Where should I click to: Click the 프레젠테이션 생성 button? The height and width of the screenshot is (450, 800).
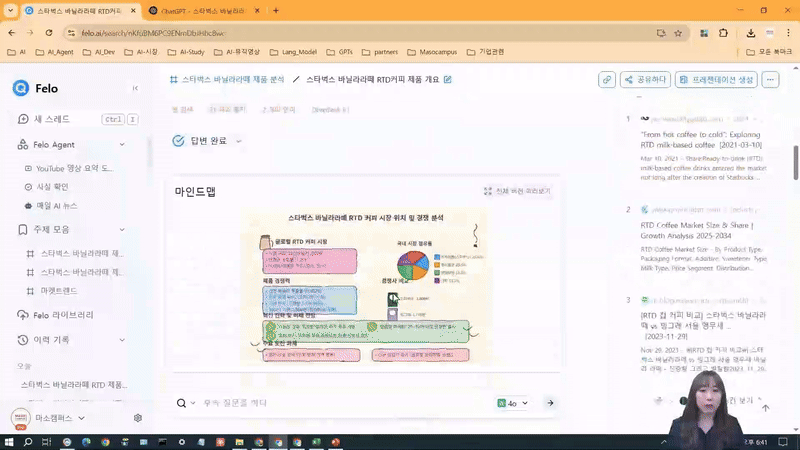click(x=716, y=80)
